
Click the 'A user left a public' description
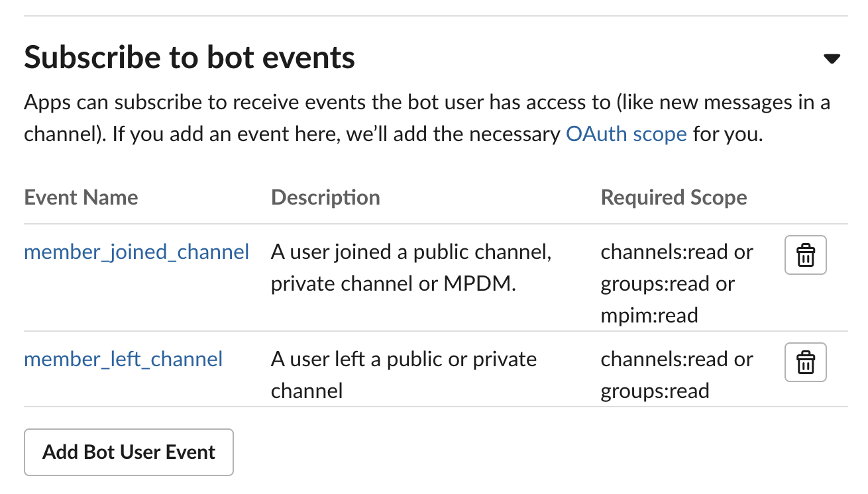click(x=404, y=360)
